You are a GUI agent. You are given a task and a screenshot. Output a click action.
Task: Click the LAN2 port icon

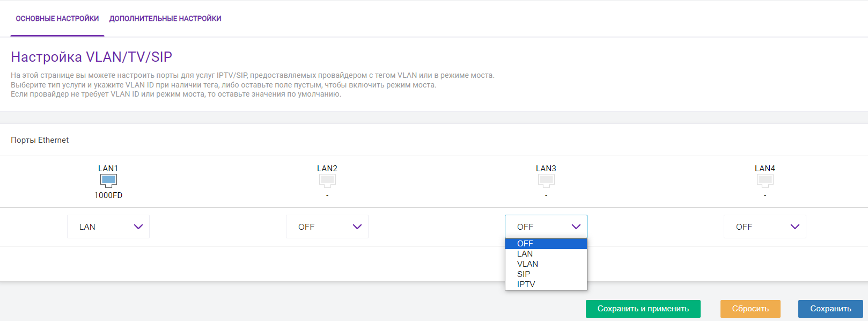(327, 180)
